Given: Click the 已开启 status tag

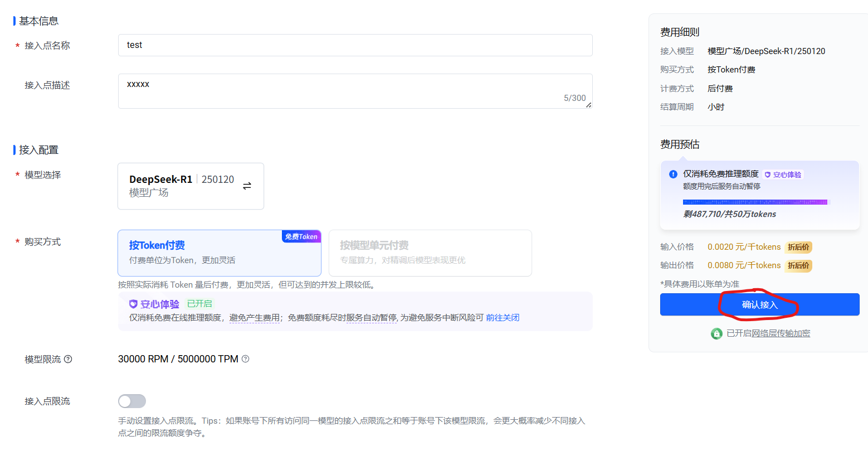Looking at the screenshot, I should tap(199, 304).
